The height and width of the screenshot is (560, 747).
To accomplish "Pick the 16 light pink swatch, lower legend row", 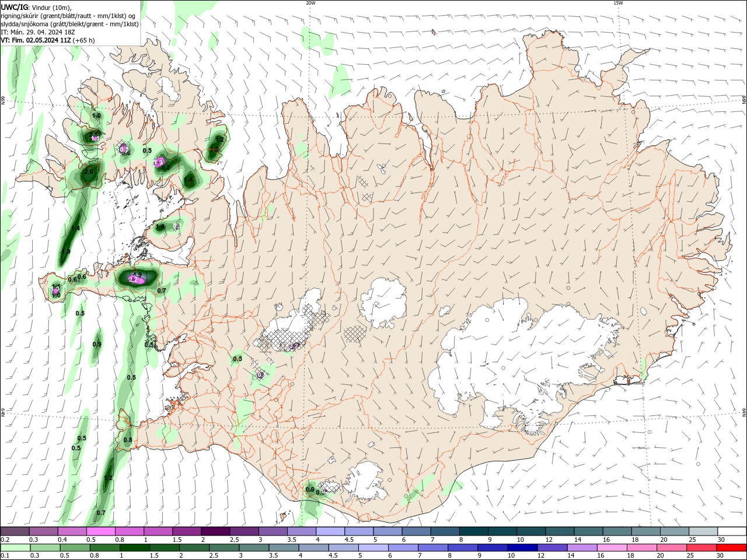I will pyautogui.click(x=612, y=548).
